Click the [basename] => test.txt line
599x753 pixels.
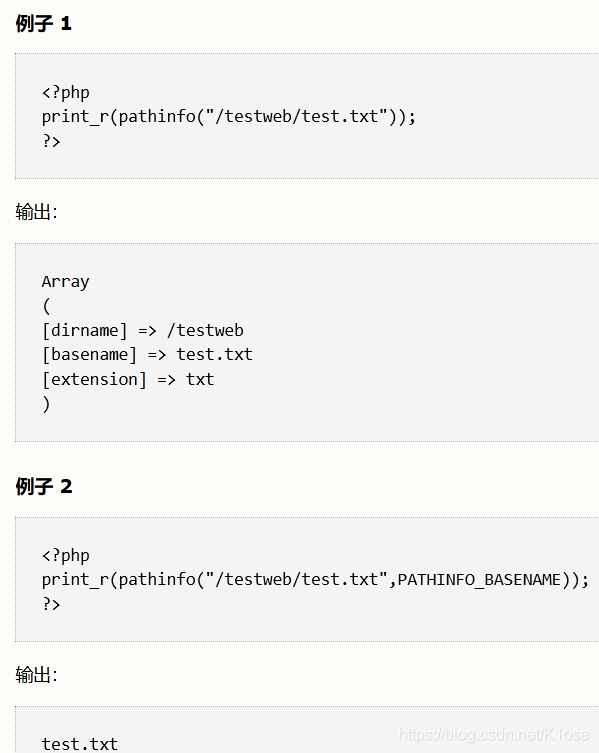[147, 355]
